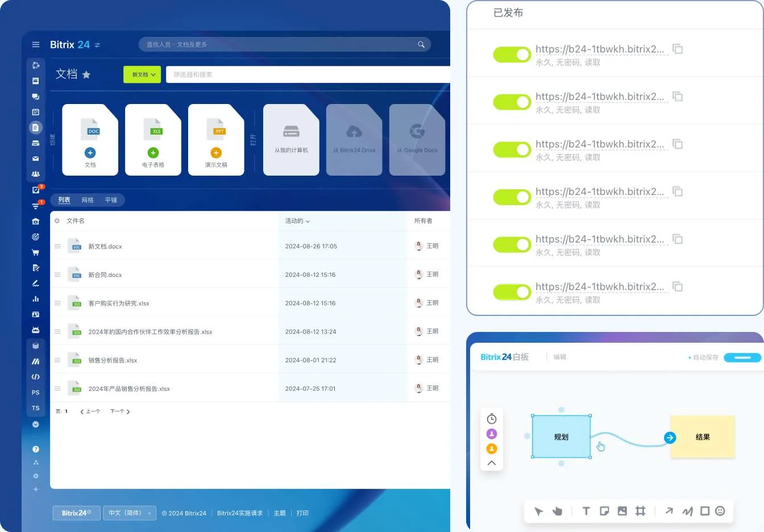Click the filter and search field 筛选器和搜索
This screenshot has width=764, height=532.
click(x=308, y=74)
